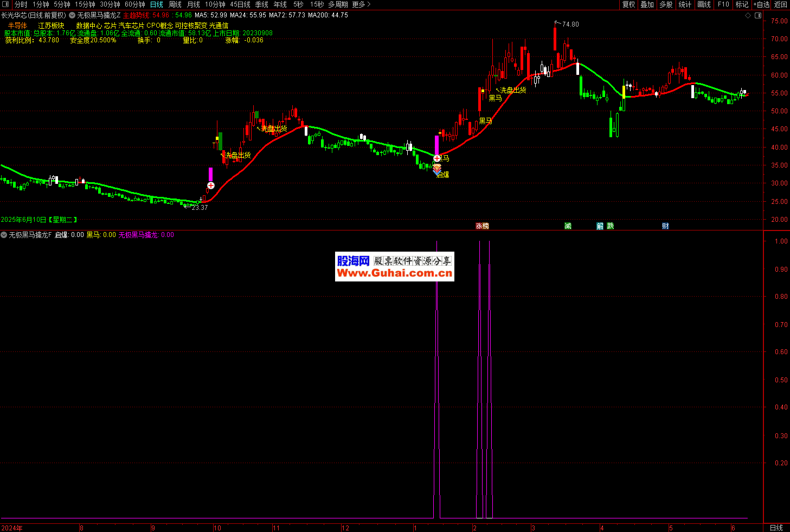
Task: Select the 年线 yearly tab
Action: (x=280, y=4)
